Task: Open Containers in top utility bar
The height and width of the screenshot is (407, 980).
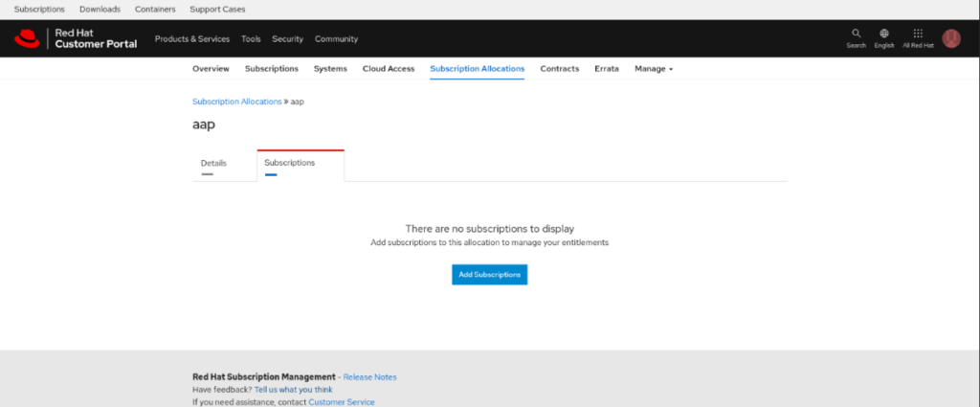Action: tap(155, 10)
